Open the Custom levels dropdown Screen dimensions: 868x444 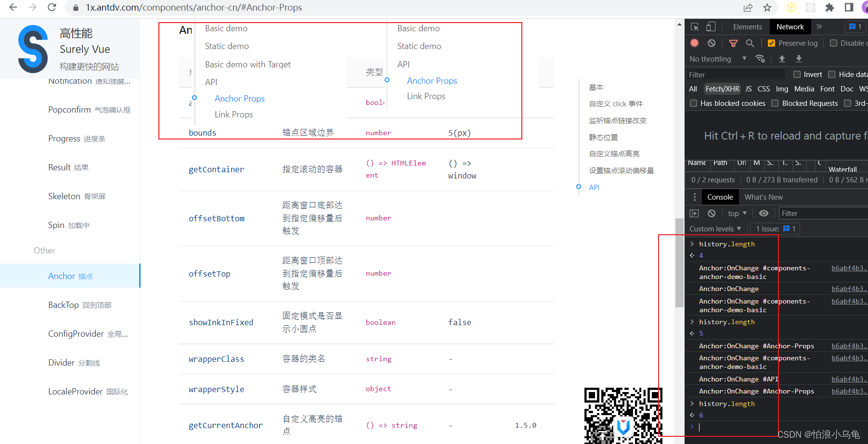coord(715,228)
